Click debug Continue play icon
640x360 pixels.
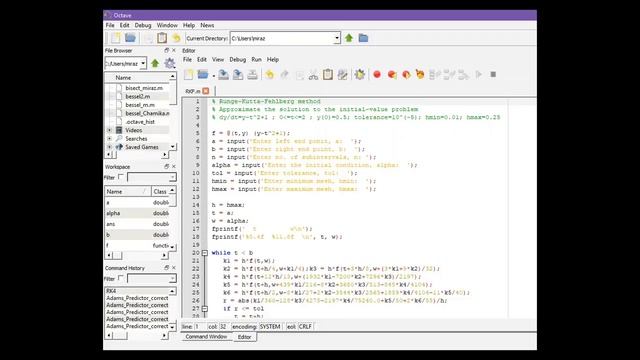[479, 75]
